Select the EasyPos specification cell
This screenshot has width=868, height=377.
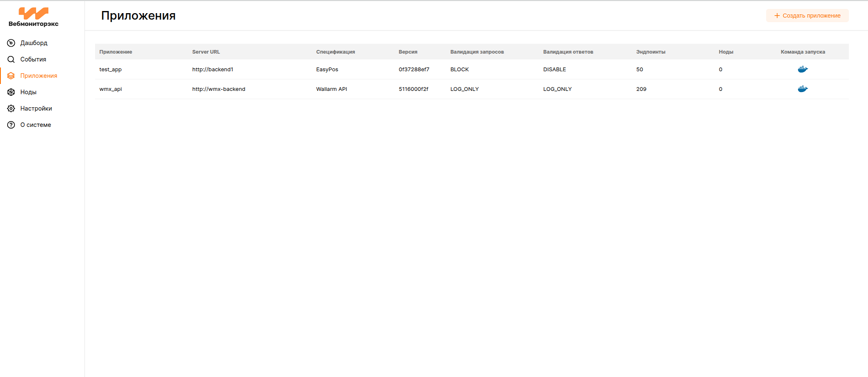[327, 70]
